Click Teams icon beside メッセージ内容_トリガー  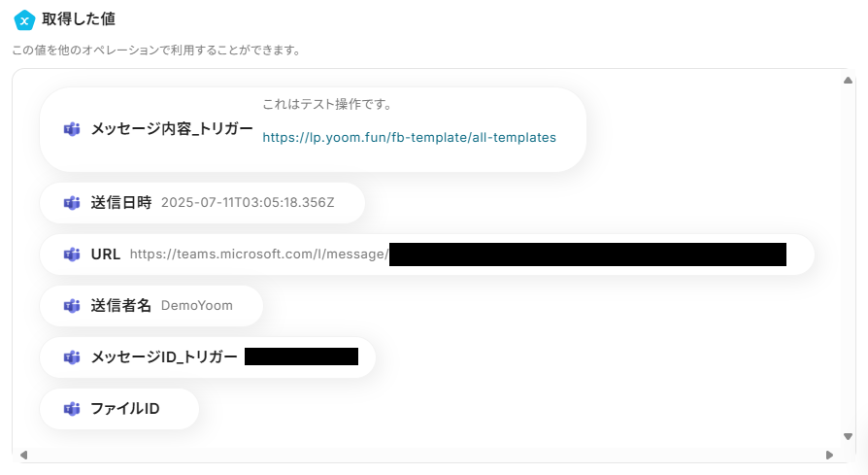pyautogui.click(x=72, y=129)
